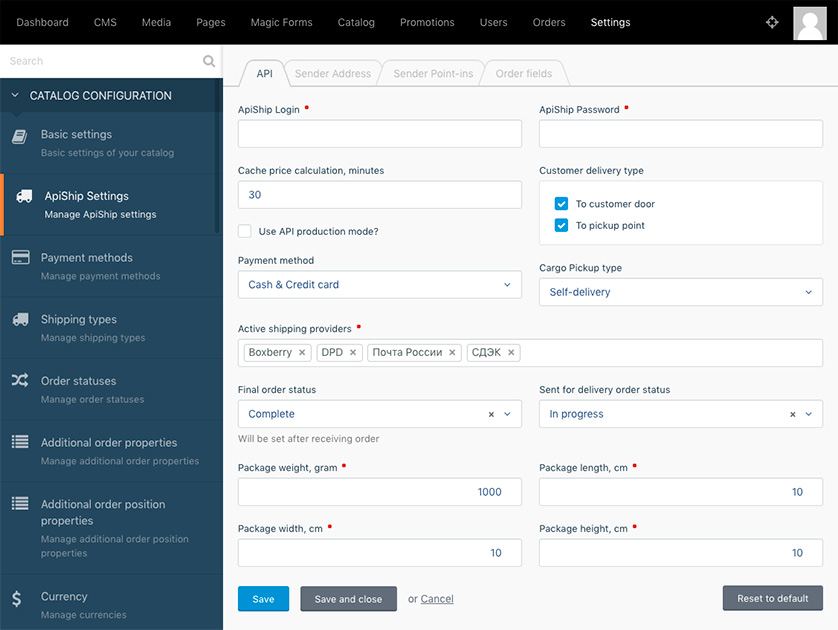Click the Reset to default button

(x=773, y=598)
